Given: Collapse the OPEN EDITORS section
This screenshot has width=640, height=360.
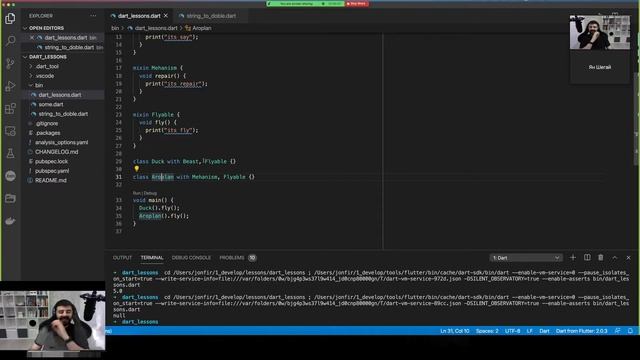Looking at the screenshot, I should 46,28.
